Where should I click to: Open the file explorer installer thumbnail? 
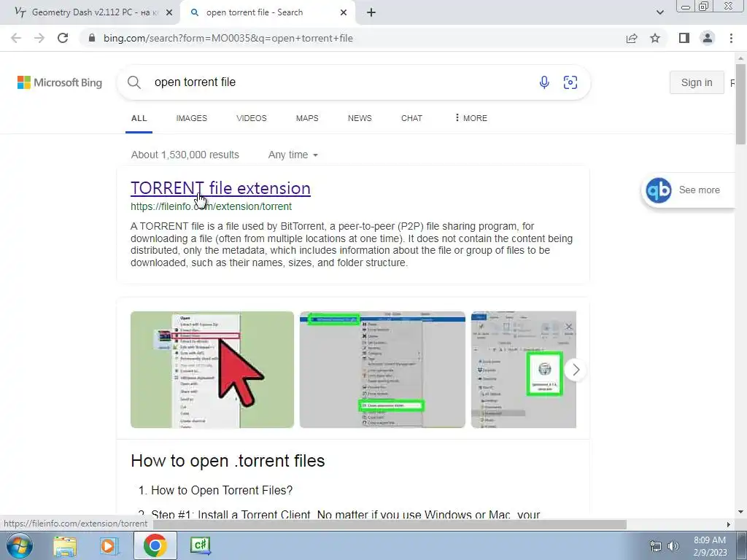(524, 370)
